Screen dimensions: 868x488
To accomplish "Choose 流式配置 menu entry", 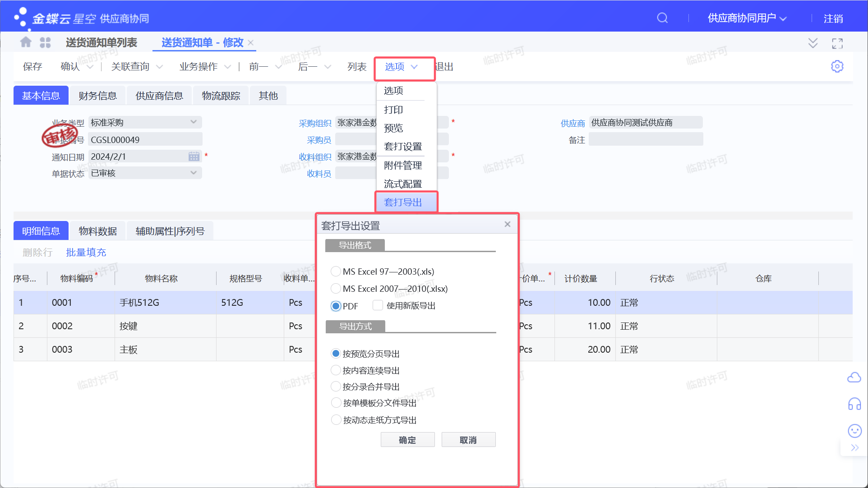I will coord(403,184).
